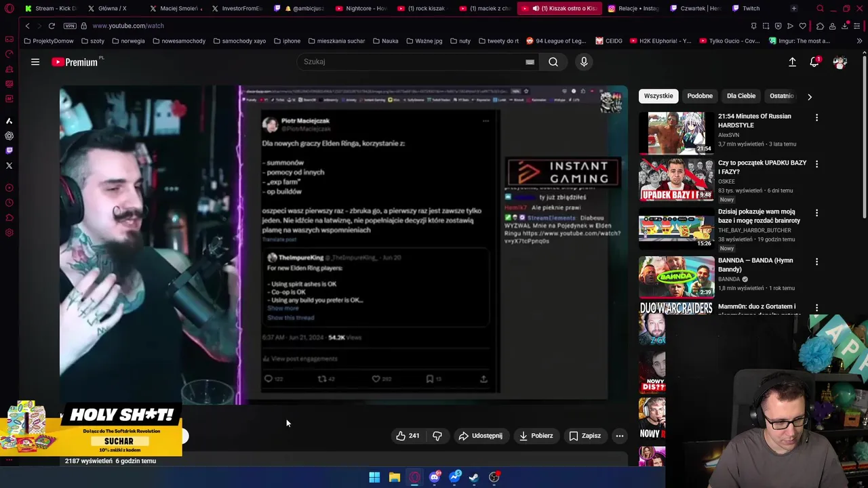This screenshot has width=868, height=488.
Task: Click the YouTube search magnifier button
Action: pos(553,62)
